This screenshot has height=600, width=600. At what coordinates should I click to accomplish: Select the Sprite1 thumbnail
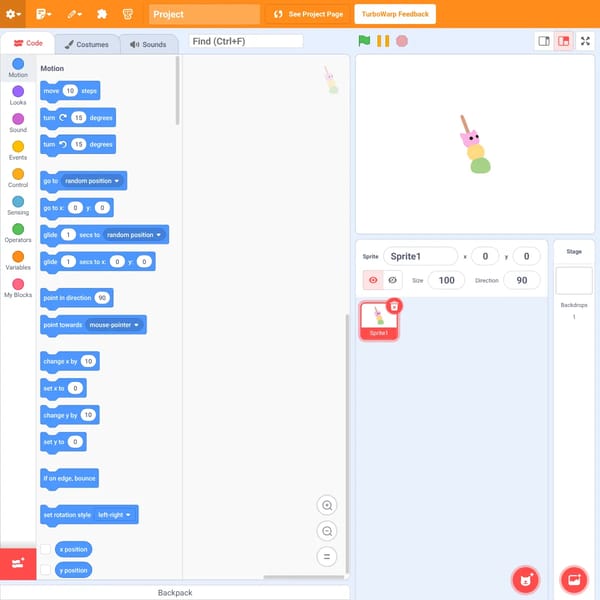[x=378, y=321]
